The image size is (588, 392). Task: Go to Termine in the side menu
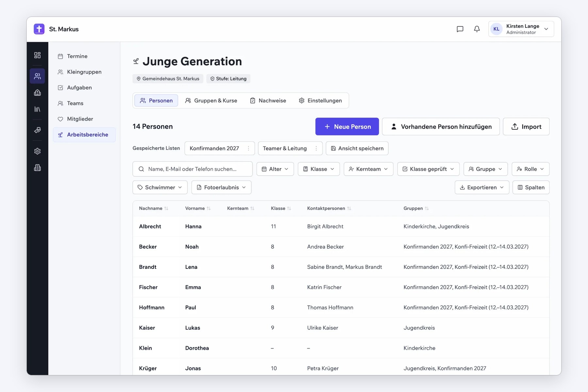coord(84,56)
